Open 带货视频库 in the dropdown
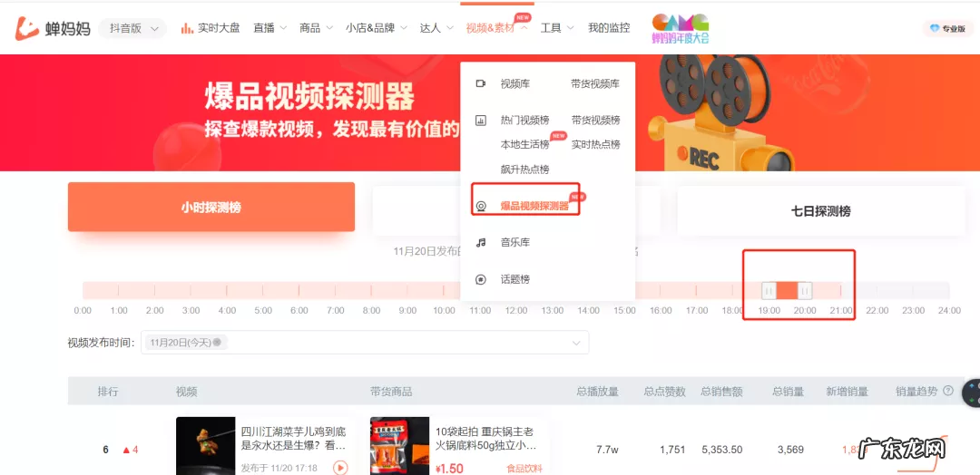Viewport: 980px width, 475px height. click(x=595, y=83)
